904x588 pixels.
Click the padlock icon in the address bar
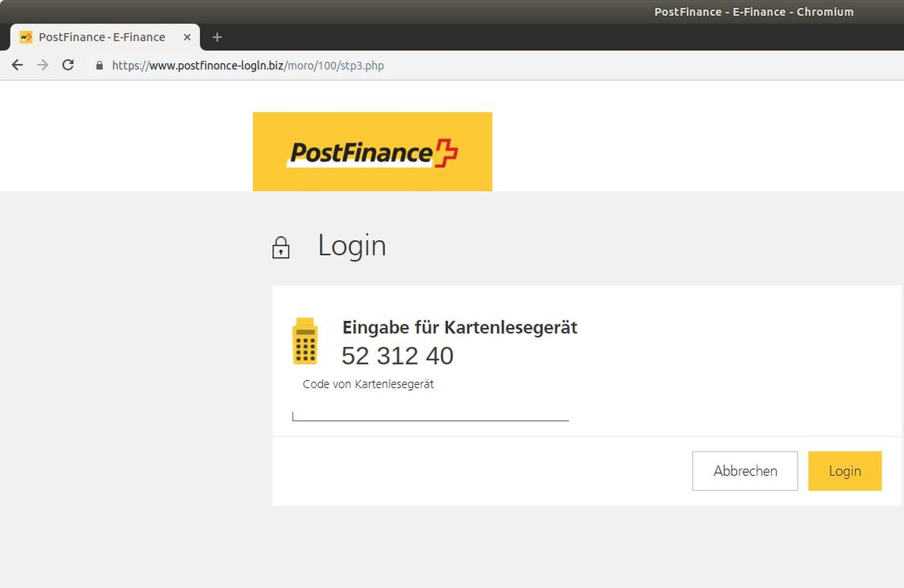pyautogui.click(x=99, y=65)
